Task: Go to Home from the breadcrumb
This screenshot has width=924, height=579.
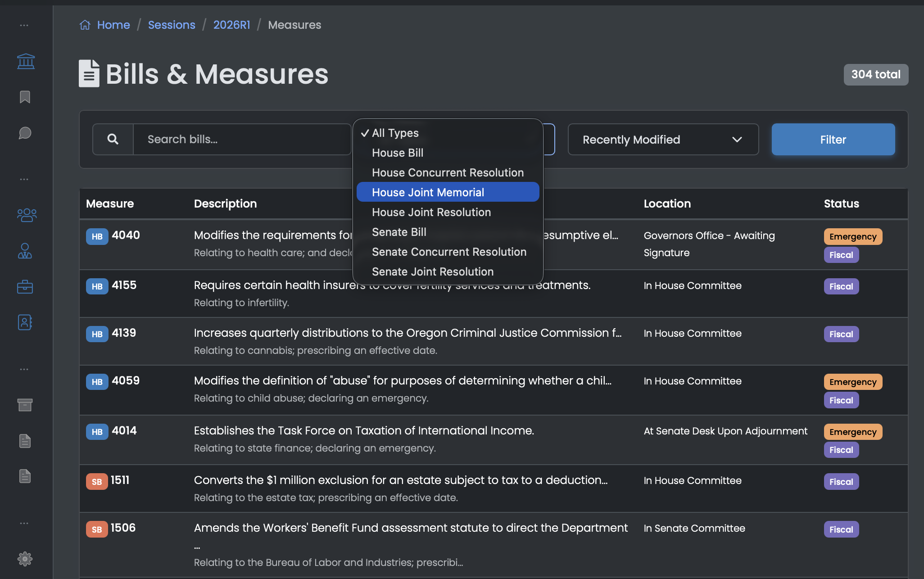Action: [113, 25]
